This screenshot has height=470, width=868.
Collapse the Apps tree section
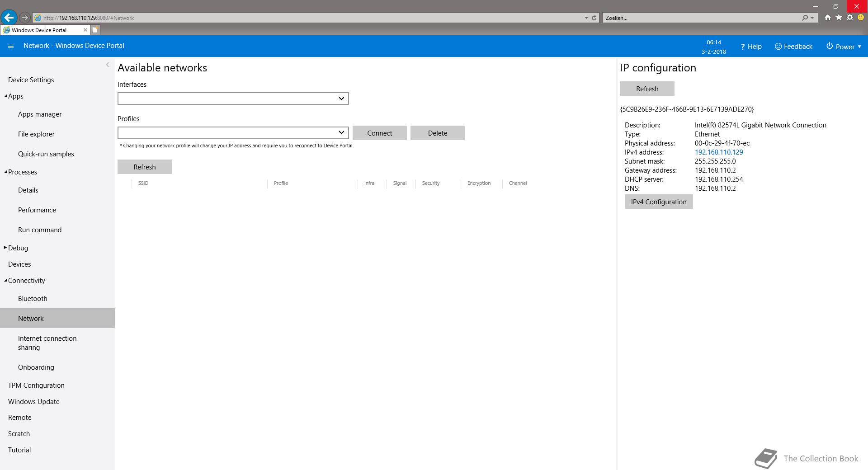click(x=5, y=96)
